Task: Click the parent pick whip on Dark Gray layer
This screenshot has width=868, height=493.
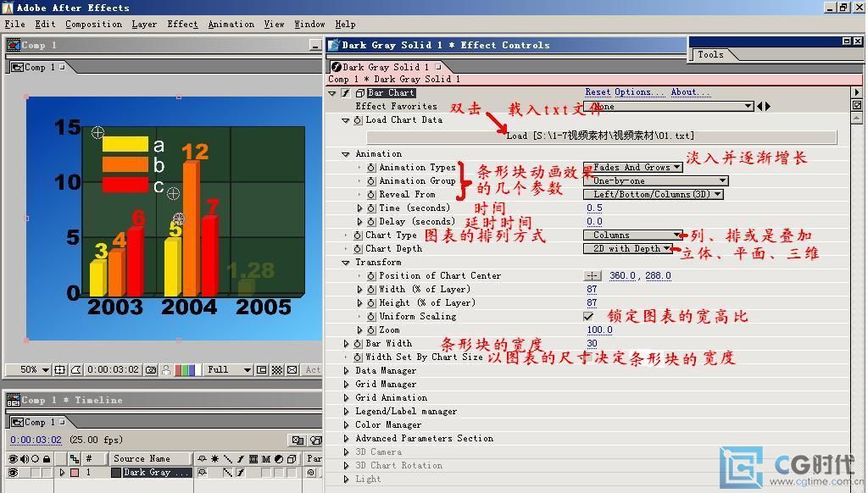Action: coord(312,473)
